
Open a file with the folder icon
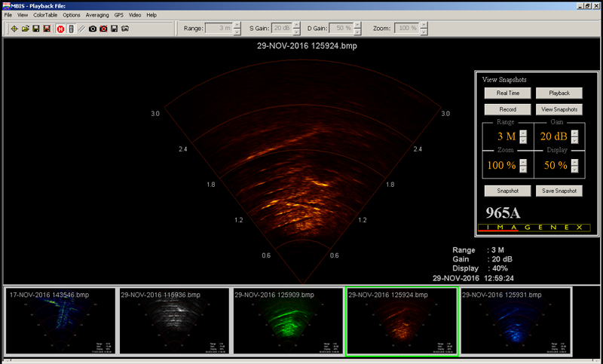point(25,29)
